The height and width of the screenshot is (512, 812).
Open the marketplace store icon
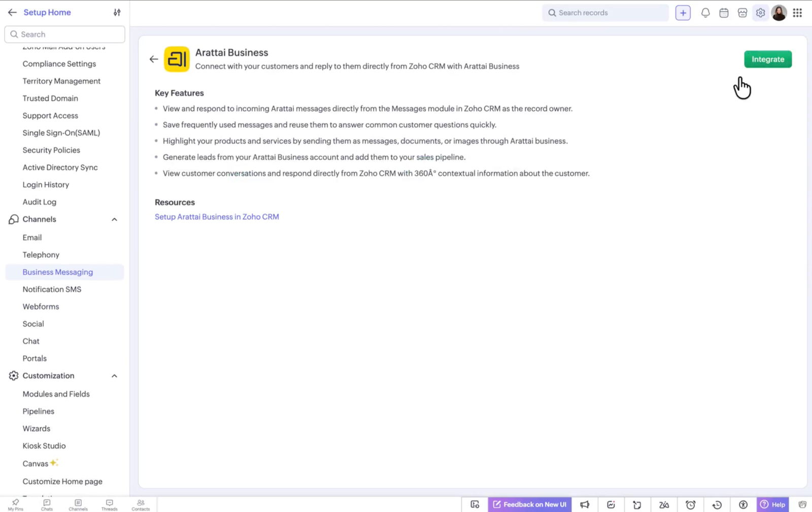click(x=742, y=13)
